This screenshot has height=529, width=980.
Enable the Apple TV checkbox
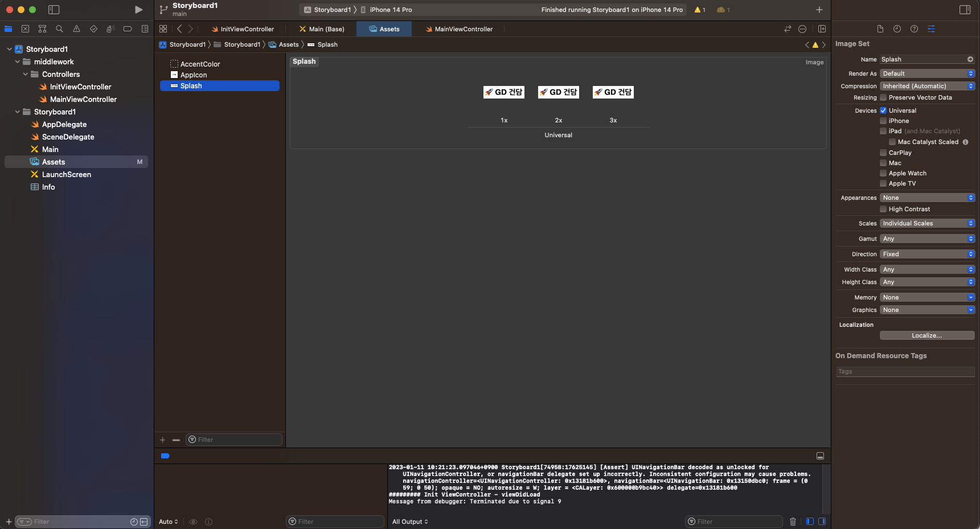(883, 183)
